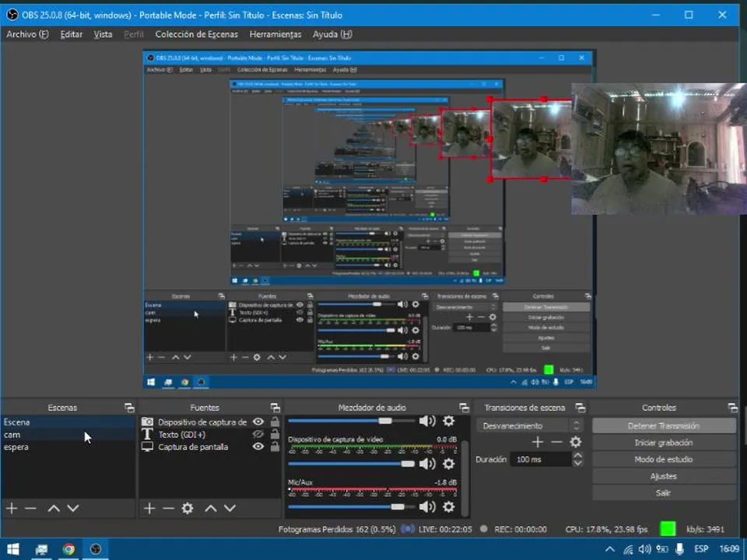Add a scene transition with the plus icon
The image size is (747, 560).
[x=538, y=442]
